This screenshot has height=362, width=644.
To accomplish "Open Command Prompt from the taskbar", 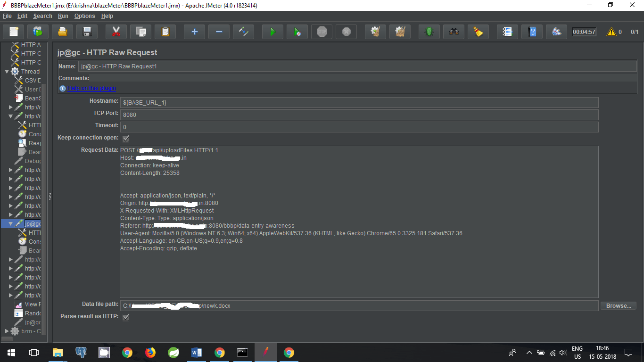I will 243,352.
